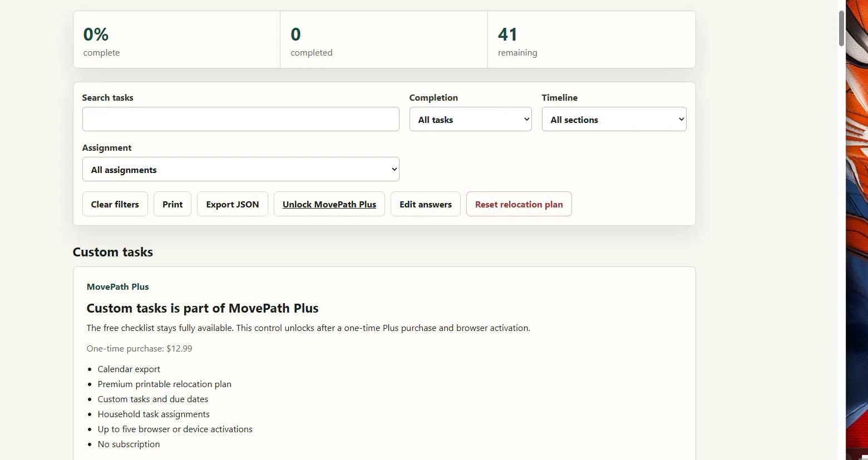Click 'Up to five browser or device activations'
868x460 pixels.
[x=175, y=429]
